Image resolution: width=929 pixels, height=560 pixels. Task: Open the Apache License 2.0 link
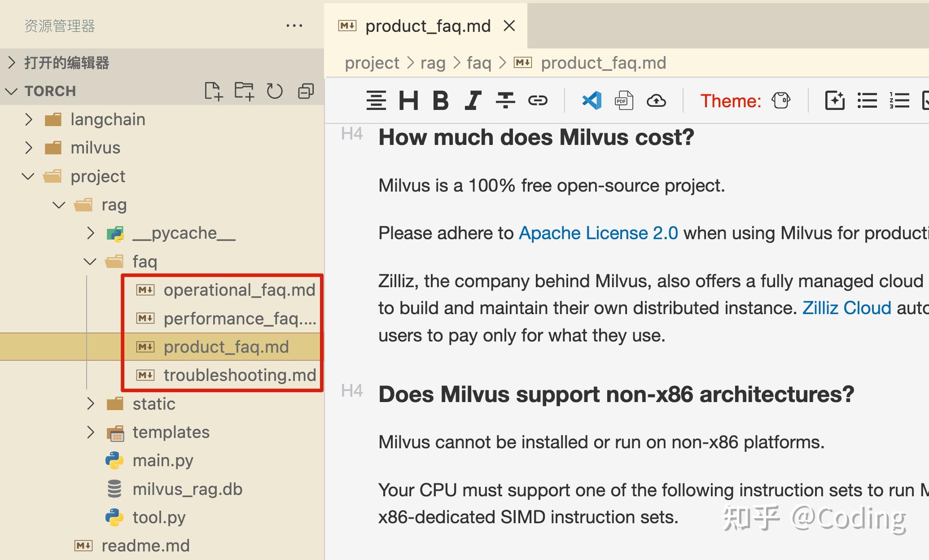(598, 232)
